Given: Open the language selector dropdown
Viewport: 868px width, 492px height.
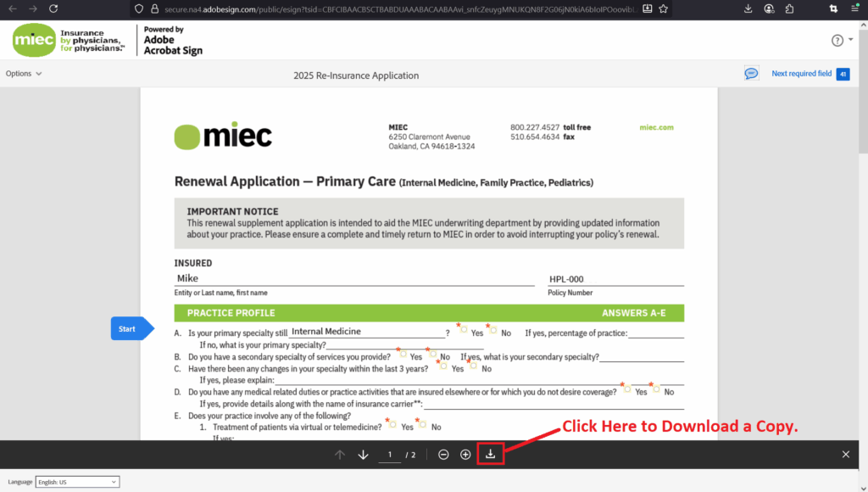Looking at the screenshot, I should click(77, 481).
